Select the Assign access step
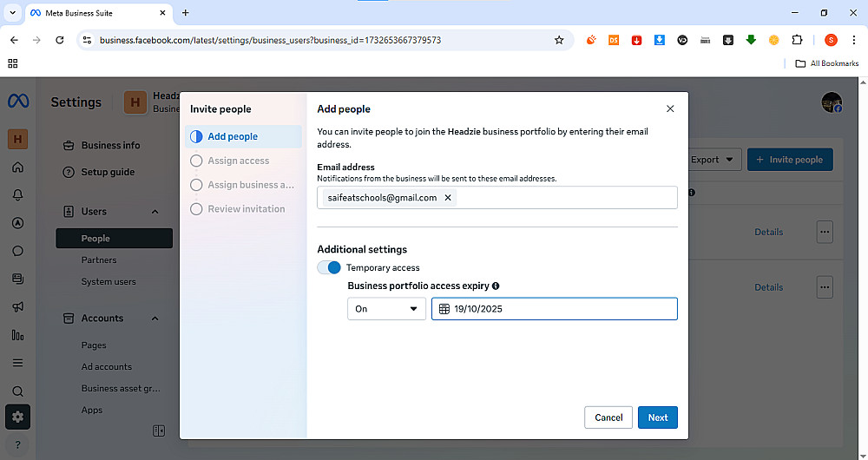868x460 pixels. click(239, 161)
